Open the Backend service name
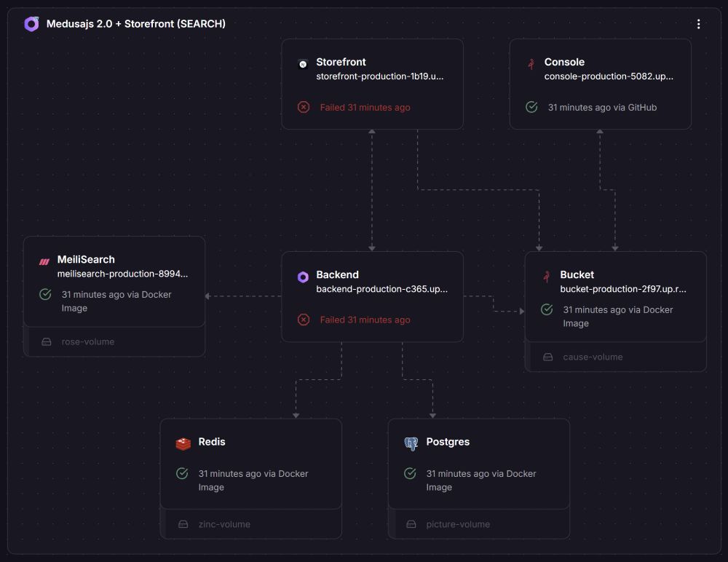Screen dimensions: 728x562 click(337, 274)
